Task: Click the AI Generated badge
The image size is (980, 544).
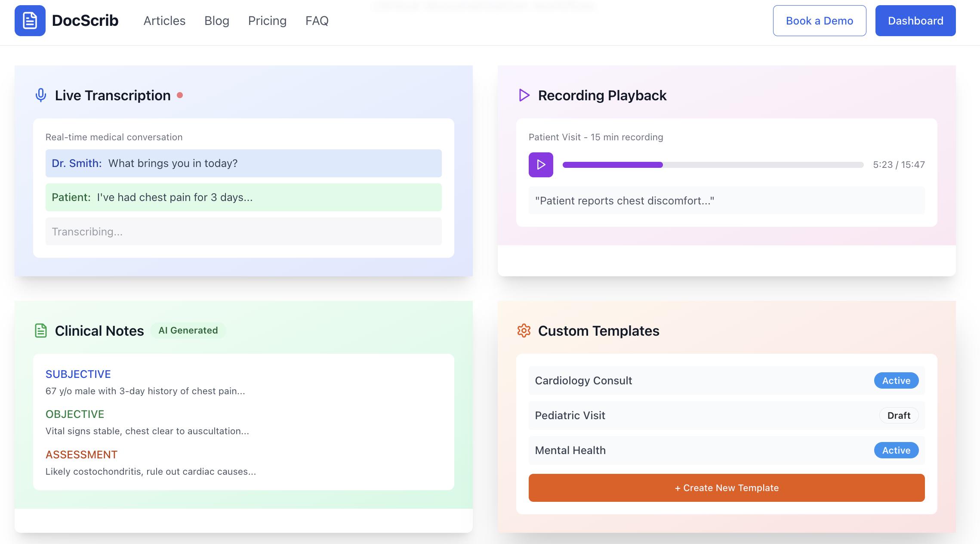Action: point(188,331)
